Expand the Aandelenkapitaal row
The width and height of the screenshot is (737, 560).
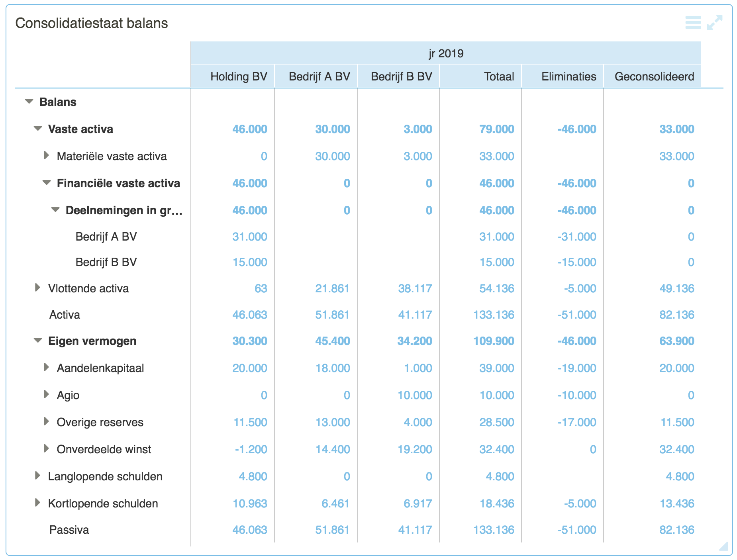[46, 367]
